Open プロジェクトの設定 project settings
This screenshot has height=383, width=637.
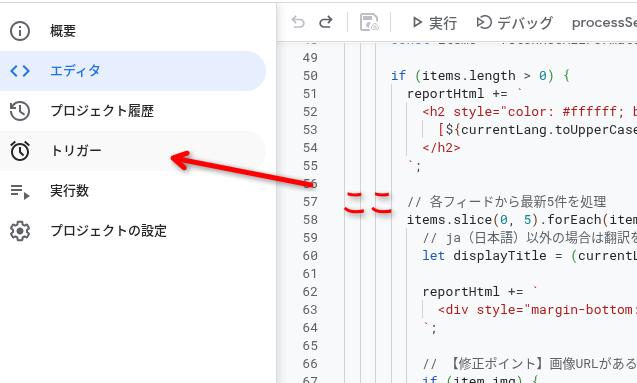pos(132,231)
